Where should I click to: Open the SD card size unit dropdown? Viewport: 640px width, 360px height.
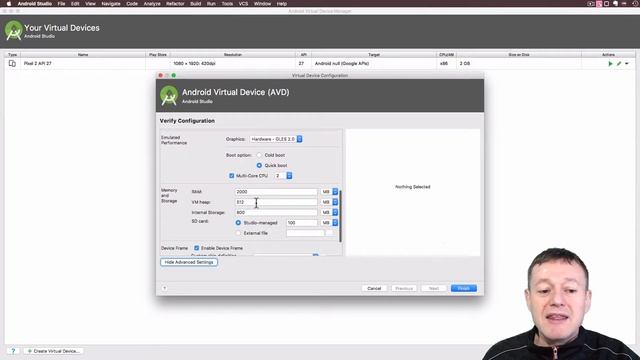(x=330, y=223)
